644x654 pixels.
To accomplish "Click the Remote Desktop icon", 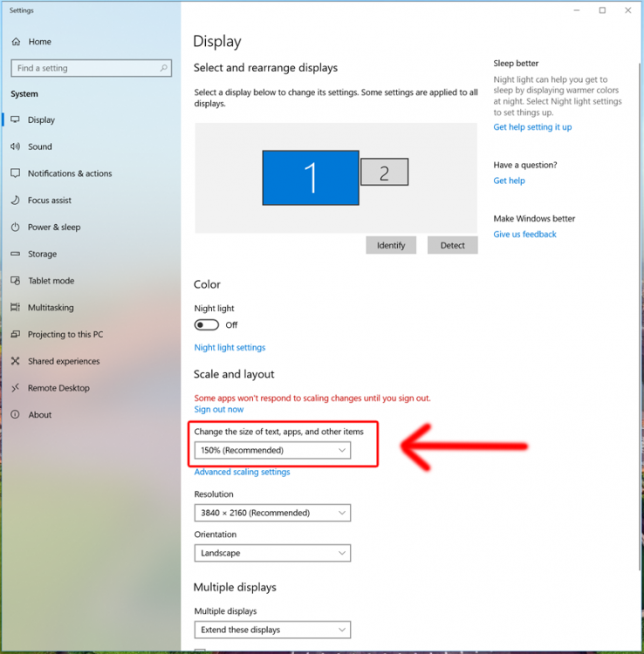I will 16,388.
